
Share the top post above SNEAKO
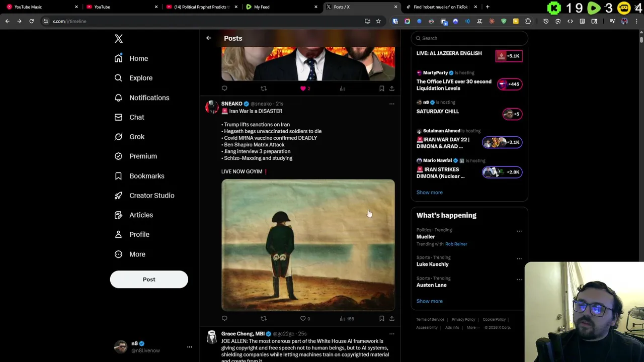pyautogui.click(x=392, y=88)
